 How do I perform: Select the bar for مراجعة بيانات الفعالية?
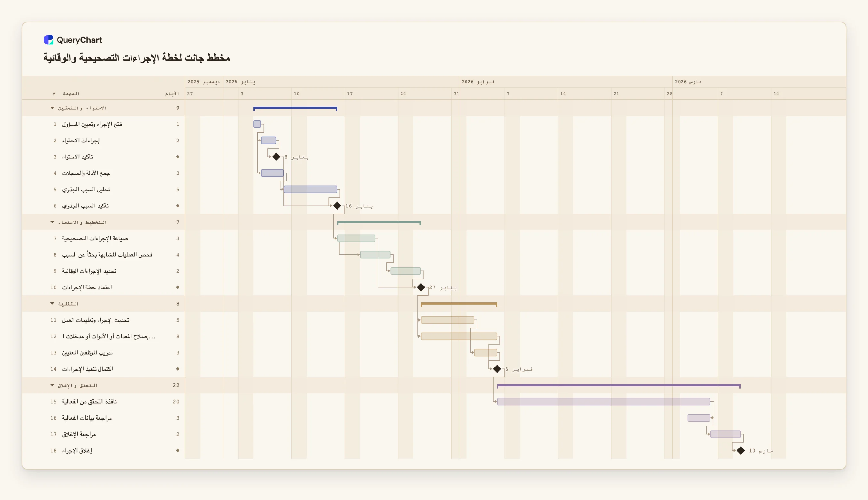[699, 418]
